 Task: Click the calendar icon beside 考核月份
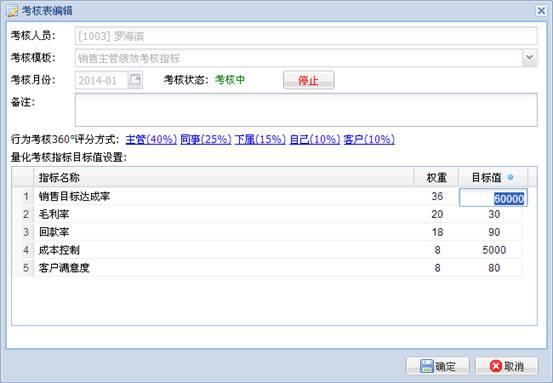[x=135, y=80]
